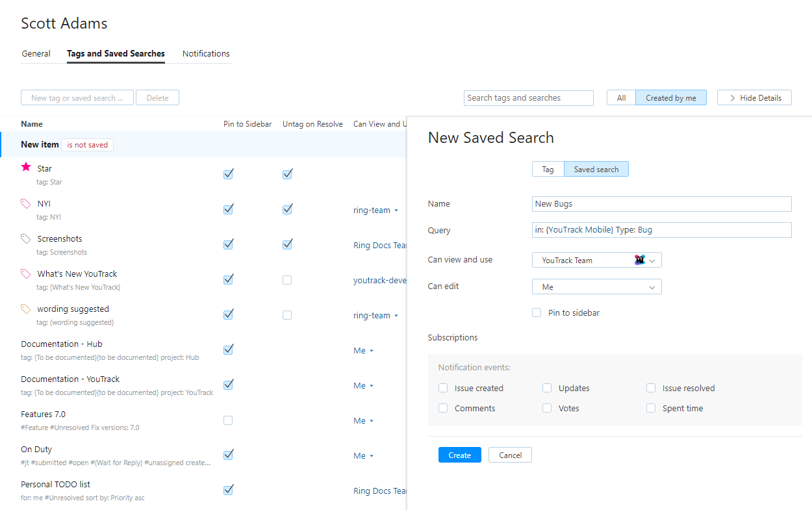Toggle Pin to Sidebar for Features 7.0

[228, 420]
